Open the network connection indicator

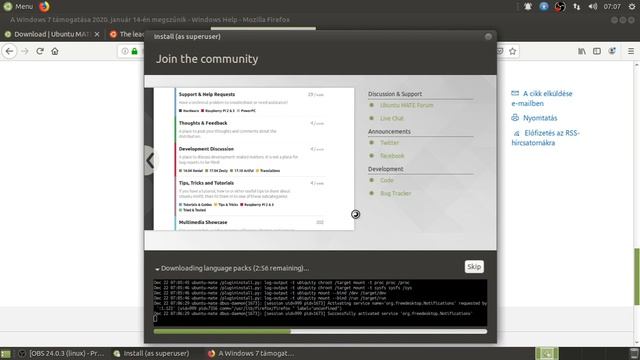(x=576, y=7)
